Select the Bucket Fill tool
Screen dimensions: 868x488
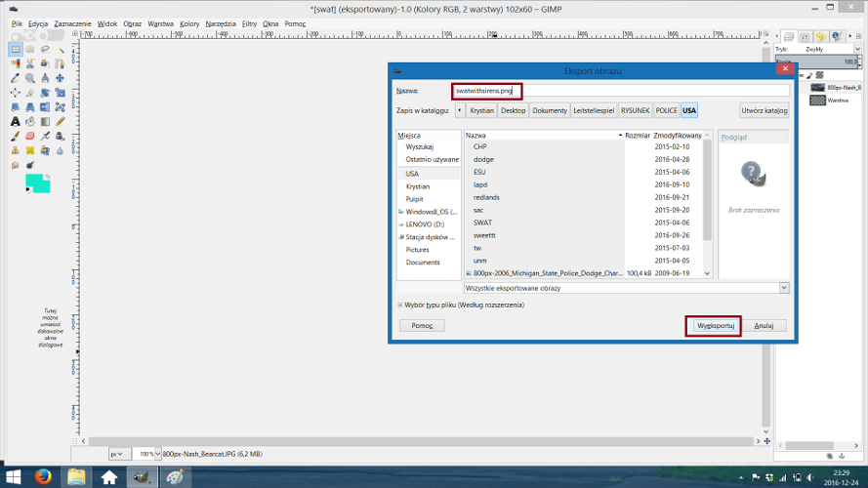30,121
